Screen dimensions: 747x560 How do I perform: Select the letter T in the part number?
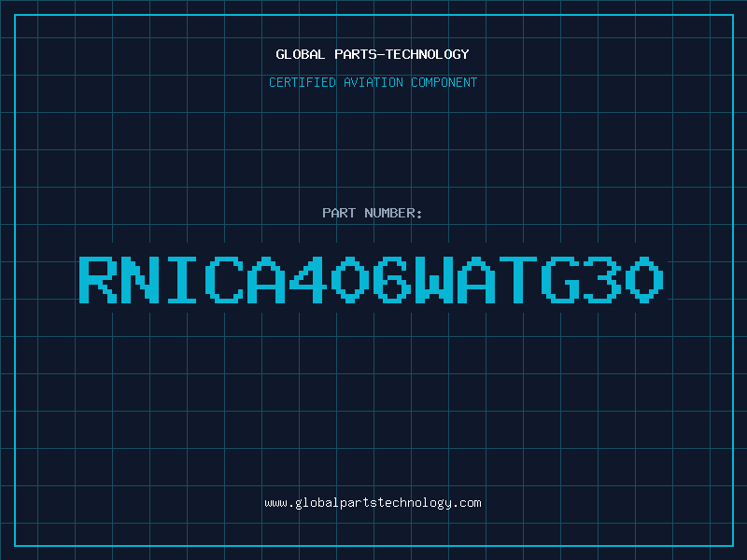click(518, 280)
